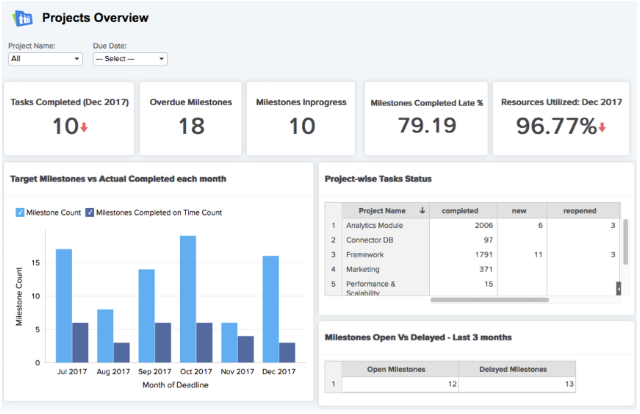
Task: Click the Dec 2017 completed on time bar
Action: (287, 352)
